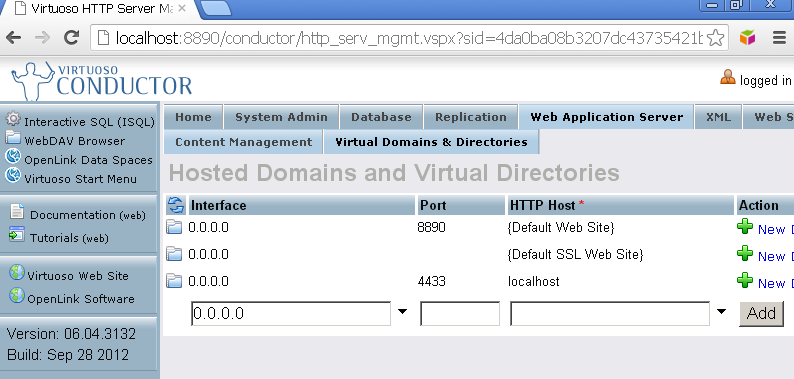The width and height of the screenshot is (794, 379).
Task: Open OpenLink Data Spaces link
Action: 88,160
